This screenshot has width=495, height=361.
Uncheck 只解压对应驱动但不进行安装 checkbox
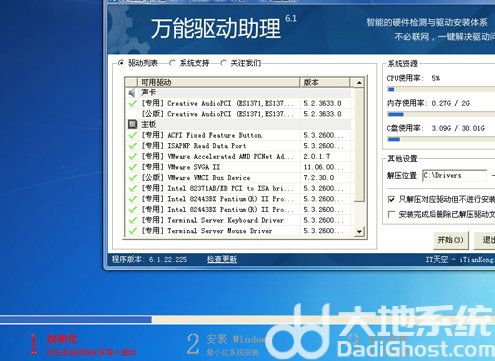click(x=392, y=199)
